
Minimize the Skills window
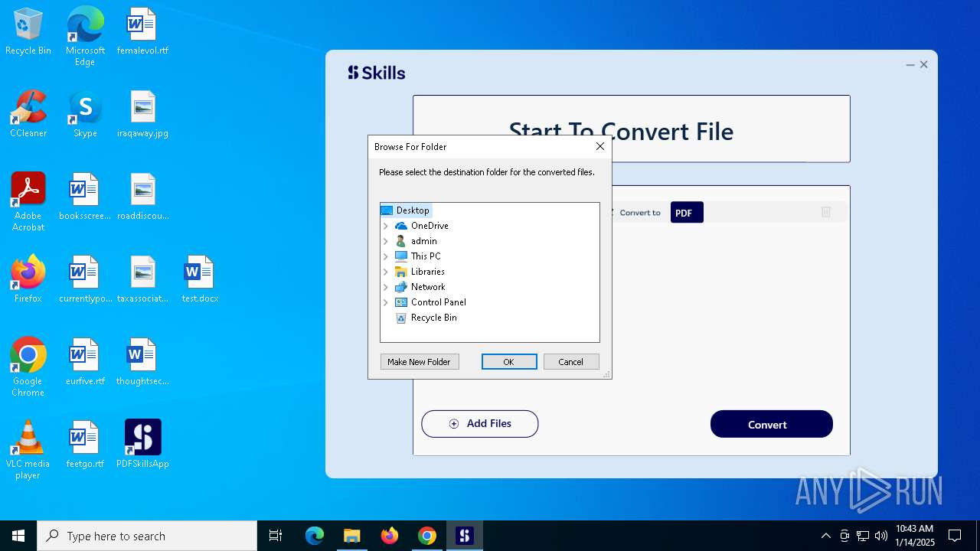pos(910,65)
